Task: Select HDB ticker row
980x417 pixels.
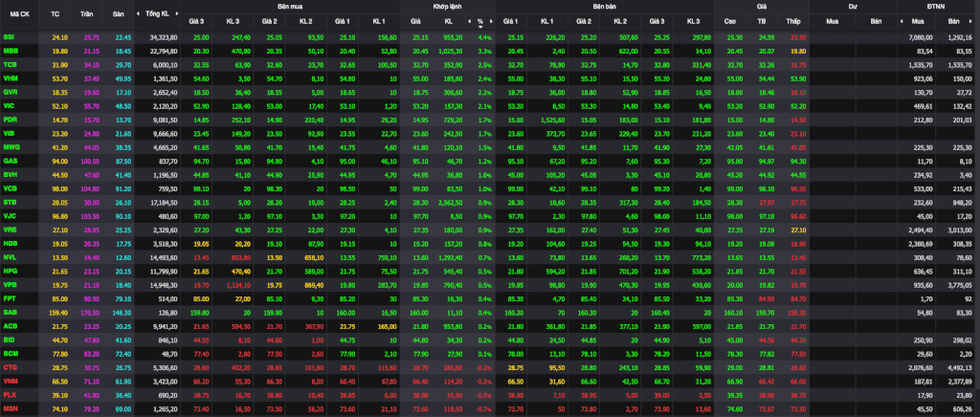Action: point(10,243)
